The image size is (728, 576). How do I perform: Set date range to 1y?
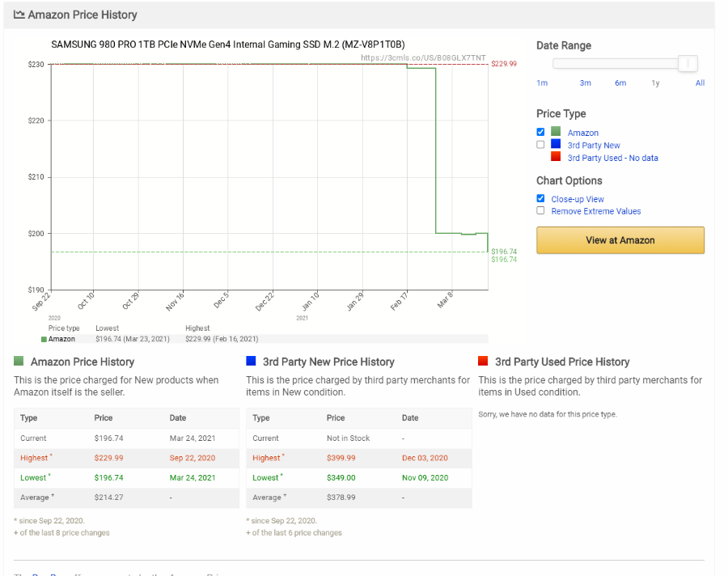coord(655,83)
